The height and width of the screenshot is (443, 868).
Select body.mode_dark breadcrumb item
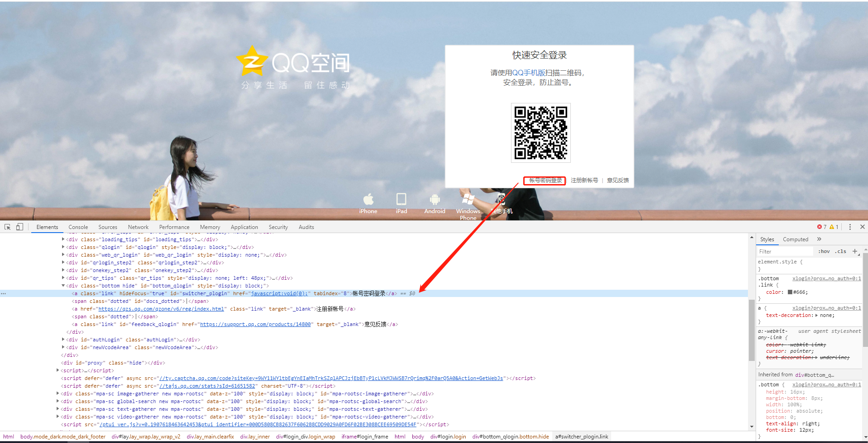[x=63, y=437]
